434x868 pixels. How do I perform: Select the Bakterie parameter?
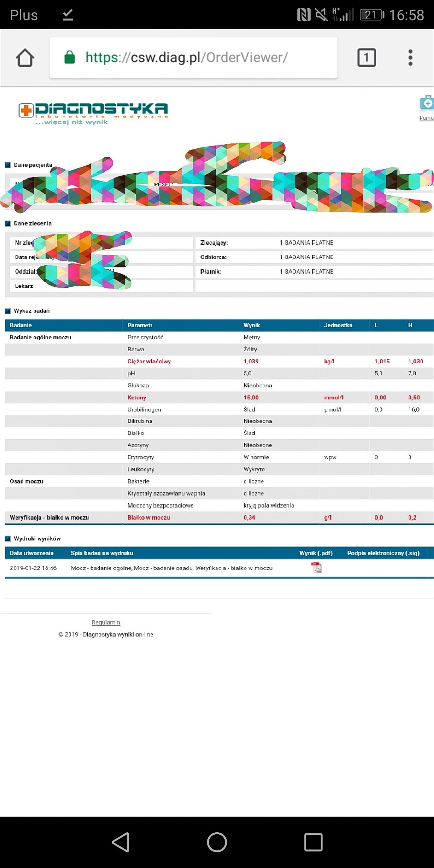click(x=138, y=481)
